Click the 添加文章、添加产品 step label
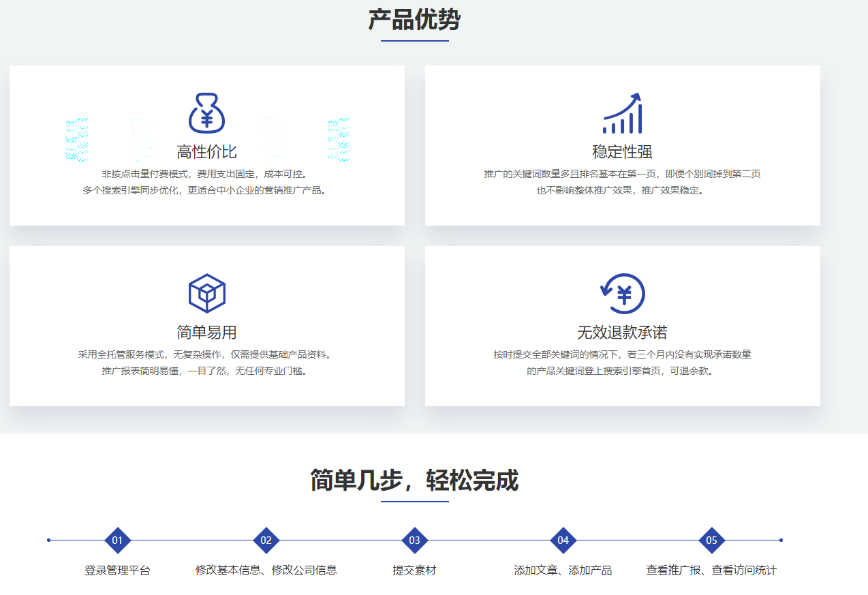 pyautogui.click(x=563, y=570)
